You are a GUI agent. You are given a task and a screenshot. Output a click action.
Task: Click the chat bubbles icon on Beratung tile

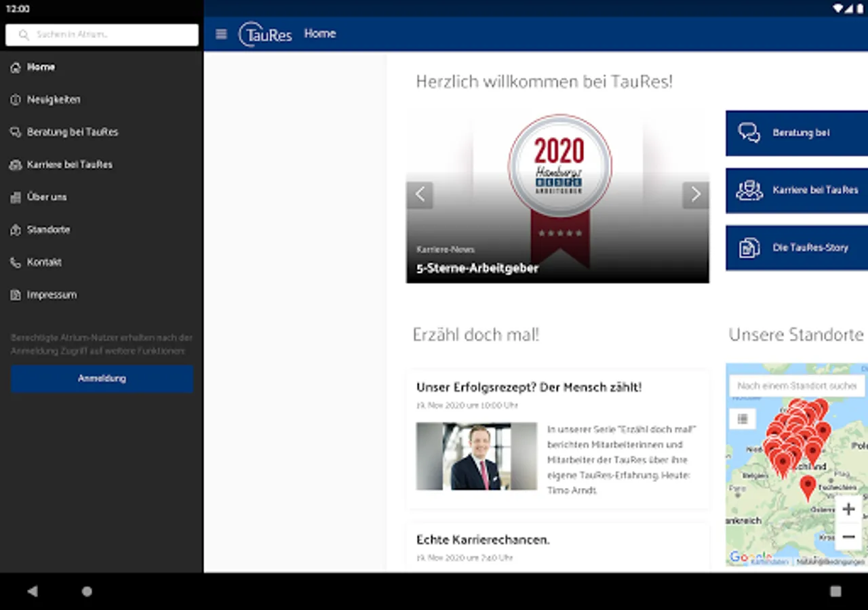pos(749,133)
